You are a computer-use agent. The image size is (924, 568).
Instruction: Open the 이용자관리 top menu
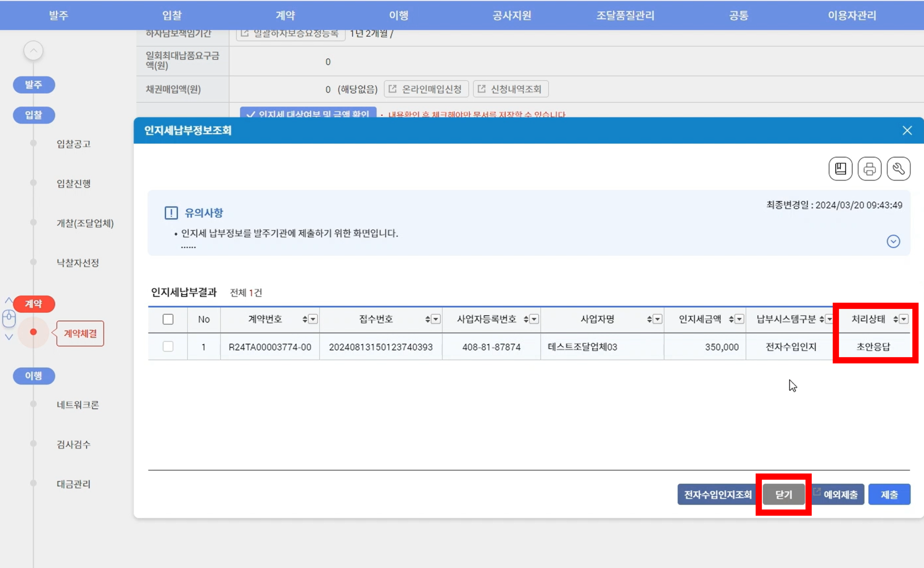click(852, 15)
